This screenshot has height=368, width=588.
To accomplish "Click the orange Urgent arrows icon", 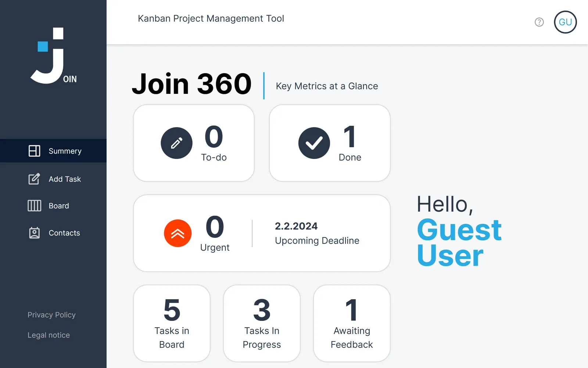I will pyautogui.click(x=178, y=233).
